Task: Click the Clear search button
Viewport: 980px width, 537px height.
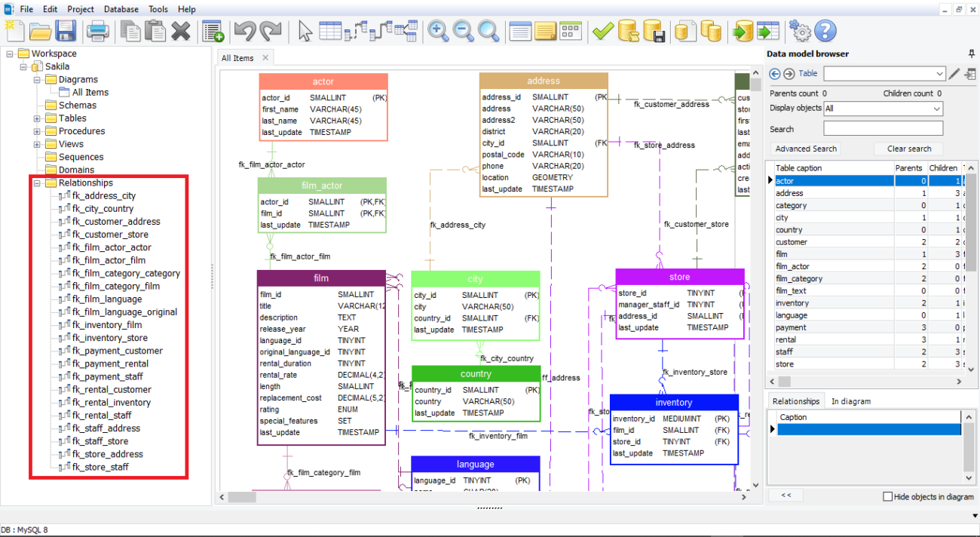Action: [908, 149]
